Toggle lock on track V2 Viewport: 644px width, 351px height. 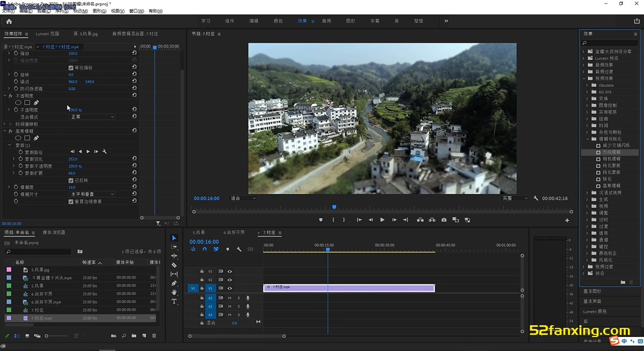(202, 280)
